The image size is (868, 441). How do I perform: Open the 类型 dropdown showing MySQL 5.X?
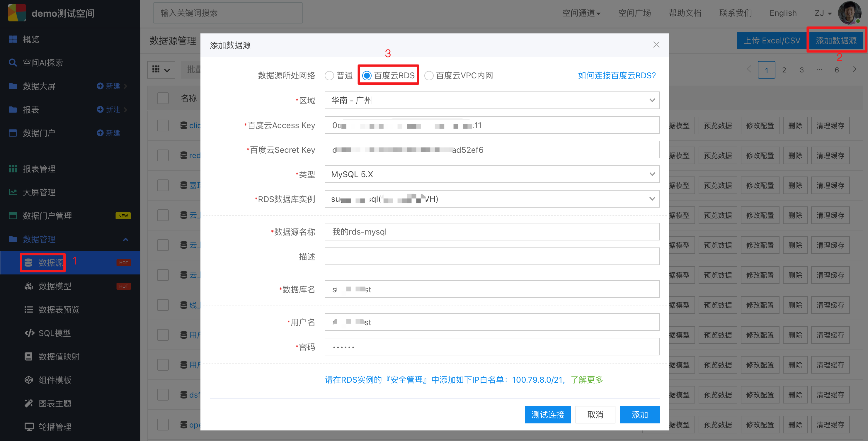tap(492, 174)
